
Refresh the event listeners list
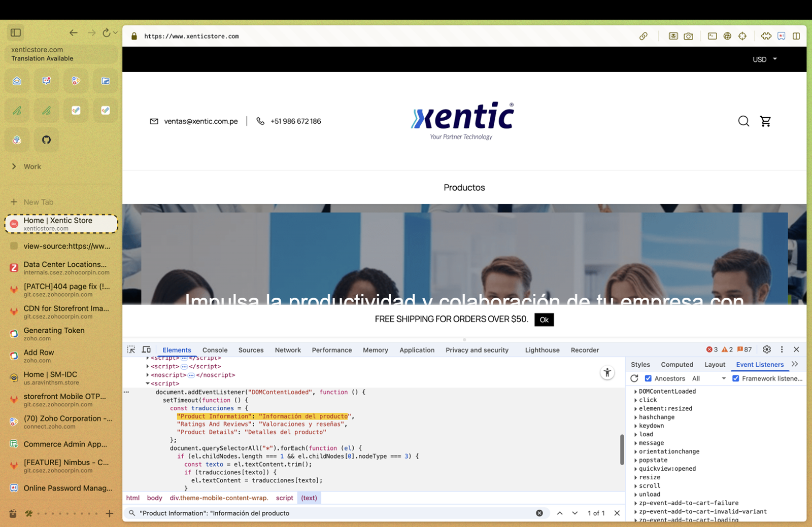pos(634,378)
